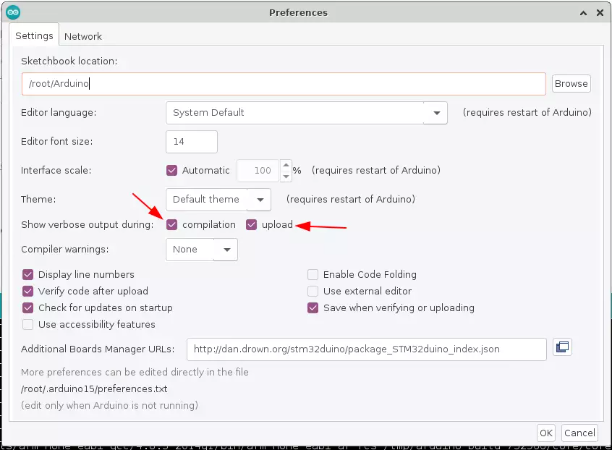Open the Editor language dropdown
The width and height of the screenshot is (612, 450).
306,113
